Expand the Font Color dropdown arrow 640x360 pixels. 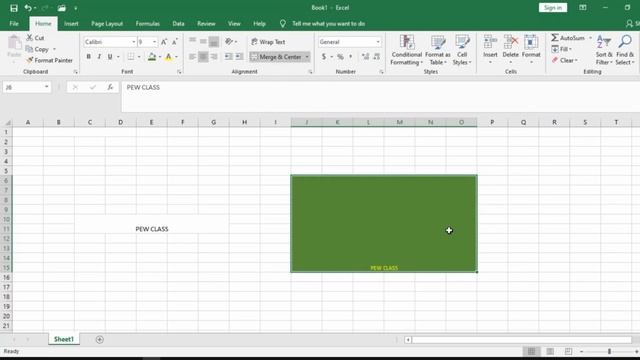pos(176,57)
